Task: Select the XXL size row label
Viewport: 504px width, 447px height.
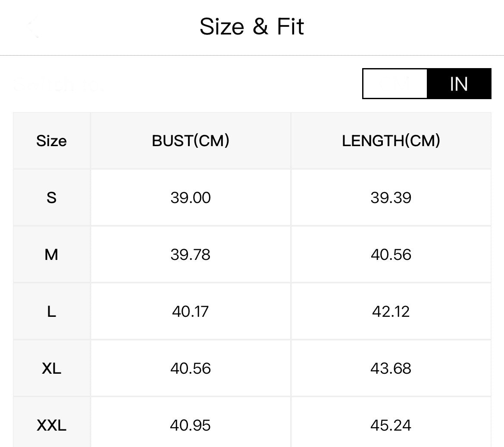Action: [x=52, y=425]
